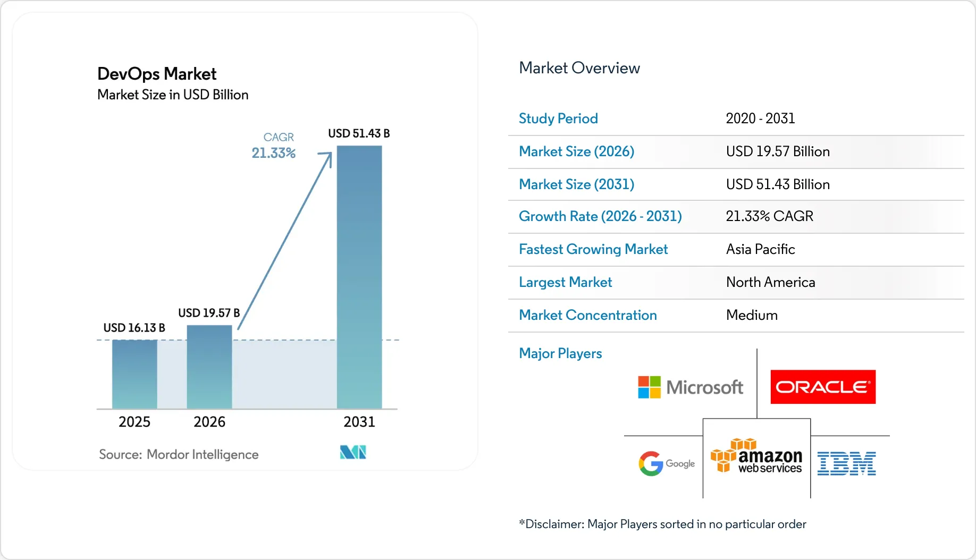Click the 'Asia Pacific' value

click(x=761, y=249)
